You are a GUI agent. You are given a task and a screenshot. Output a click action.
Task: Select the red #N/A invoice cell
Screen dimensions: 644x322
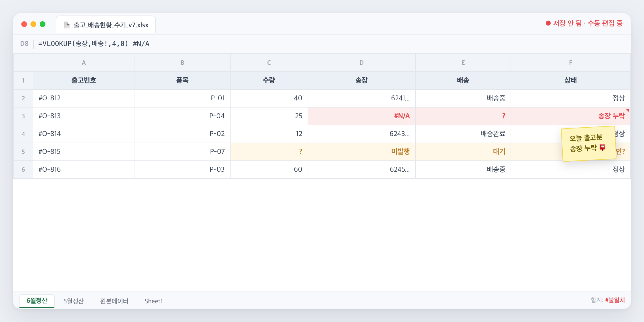361,116
